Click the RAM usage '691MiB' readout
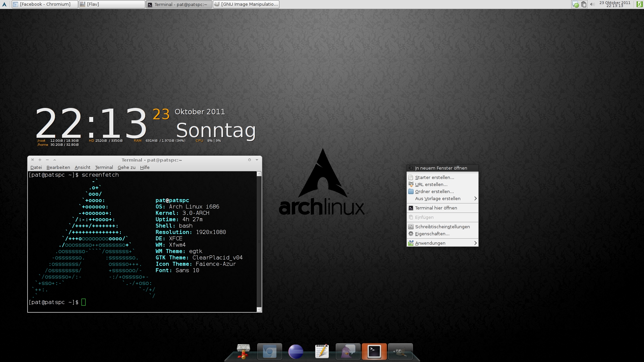The width and height of the screenshot is (644, 362). click(x=152, y=141)
